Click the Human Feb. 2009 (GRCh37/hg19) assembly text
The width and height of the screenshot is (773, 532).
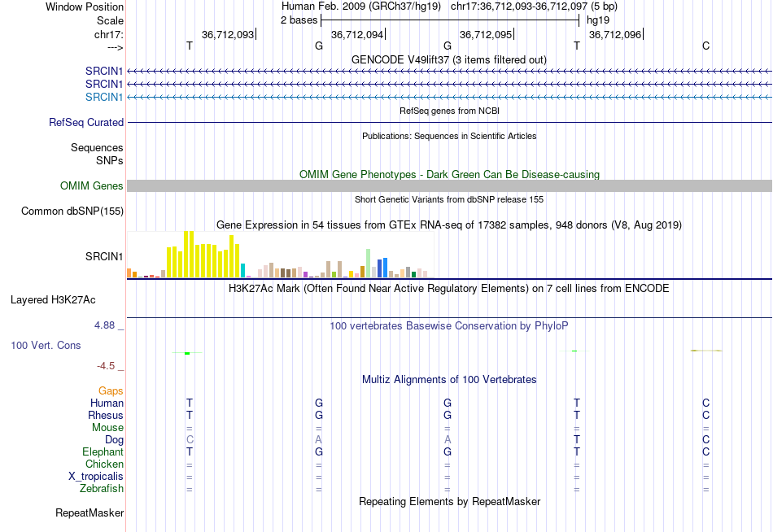click(360, 7)
